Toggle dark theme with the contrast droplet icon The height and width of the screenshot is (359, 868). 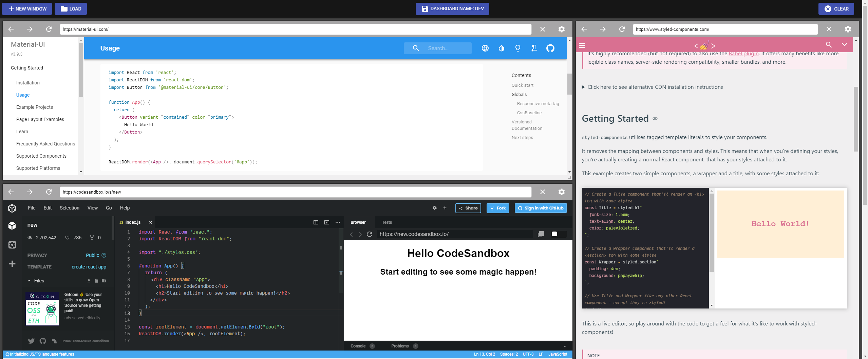click(501, 48)
